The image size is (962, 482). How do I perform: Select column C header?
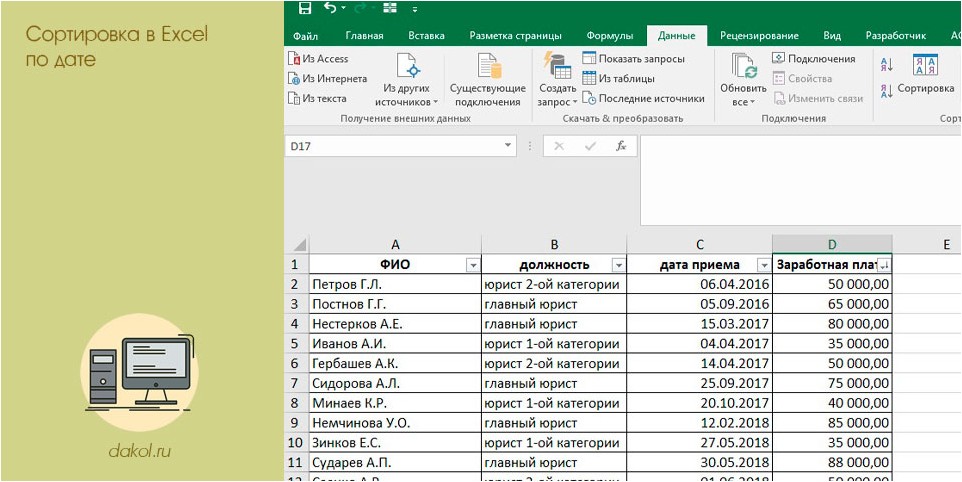(699, 245)
